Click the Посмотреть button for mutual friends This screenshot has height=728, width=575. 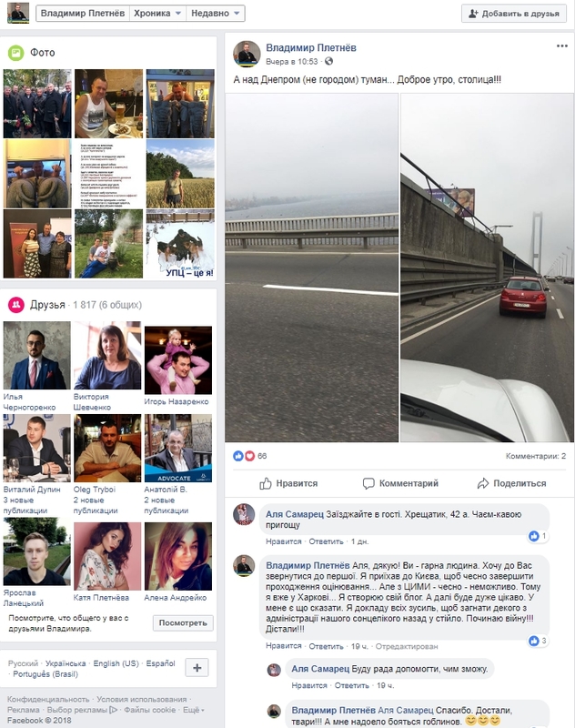[183, 622]
